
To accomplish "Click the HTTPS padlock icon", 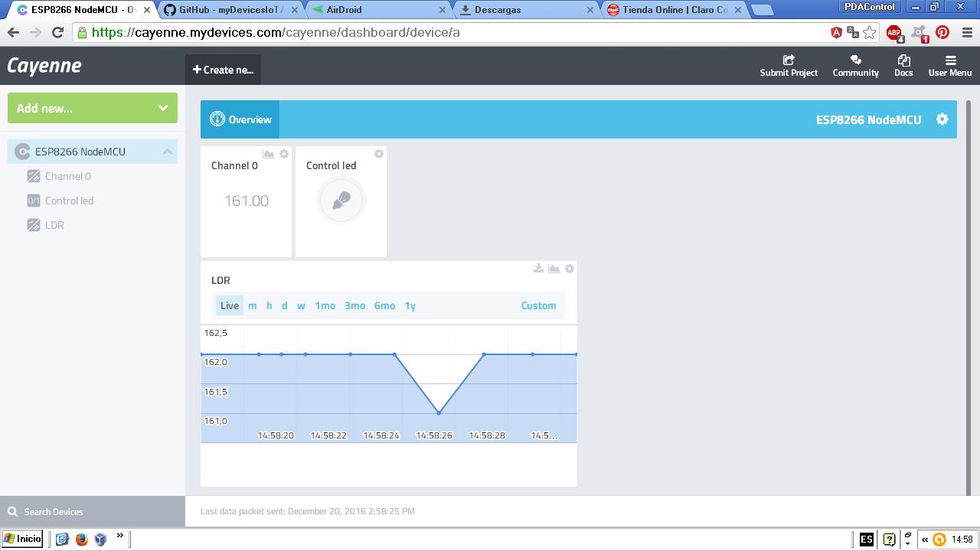I will 83,33.
